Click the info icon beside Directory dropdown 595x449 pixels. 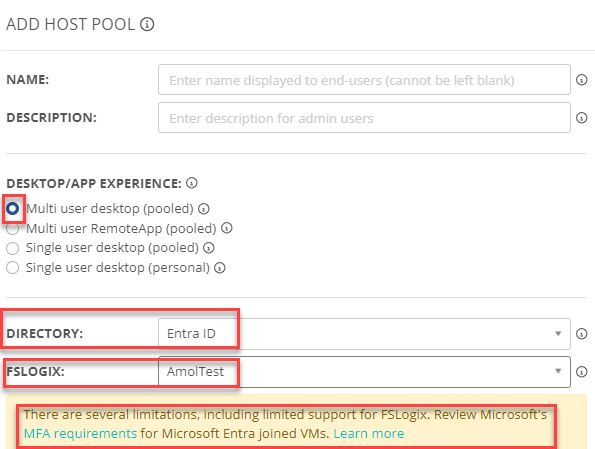point(581,334)
